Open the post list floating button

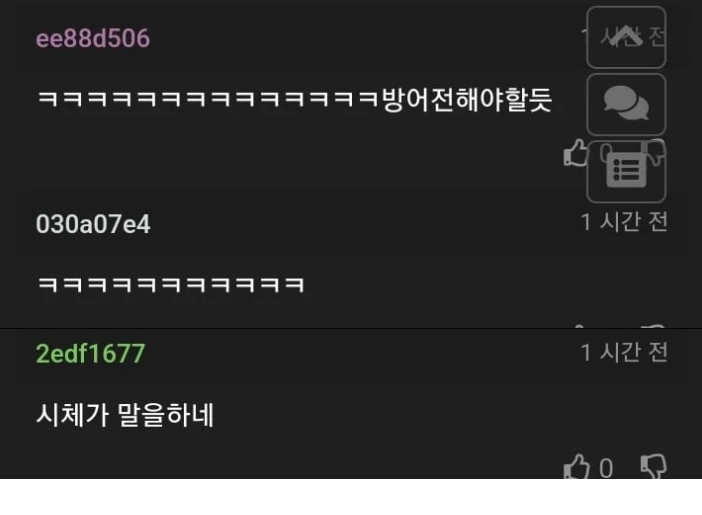[x=626, y=172]
